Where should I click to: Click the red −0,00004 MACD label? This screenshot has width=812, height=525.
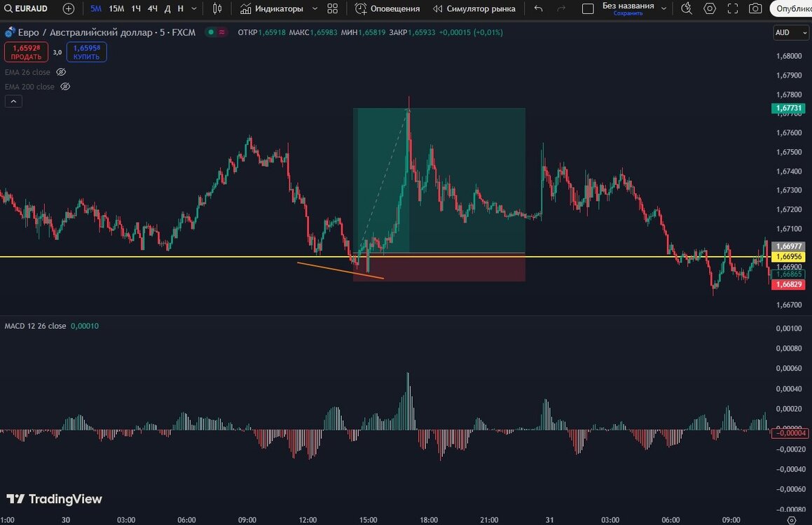pyautogui.click(x=789, y=433)
